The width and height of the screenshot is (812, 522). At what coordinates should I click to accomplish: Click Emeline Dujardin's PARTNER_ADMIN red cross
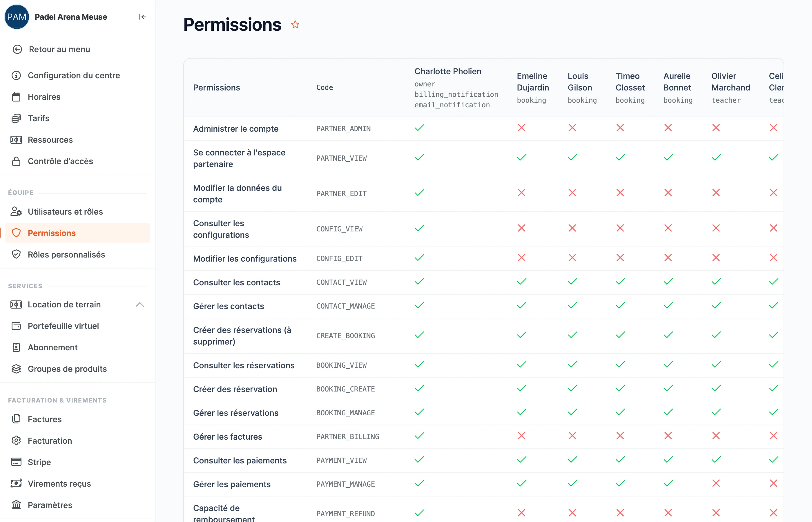click(521, 128)
